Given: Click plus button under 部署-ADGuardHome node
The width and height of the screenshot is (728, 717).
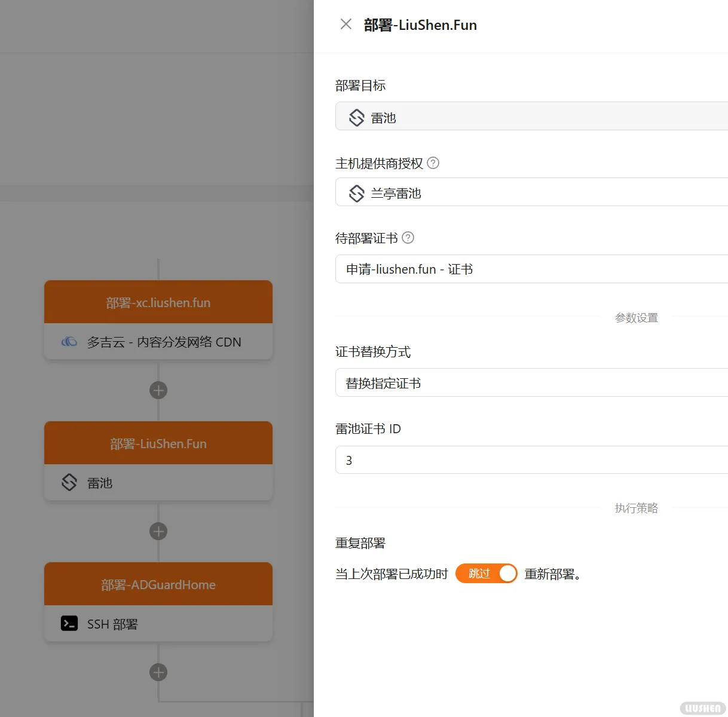Looking at the screenshot, I should point(158,673).
